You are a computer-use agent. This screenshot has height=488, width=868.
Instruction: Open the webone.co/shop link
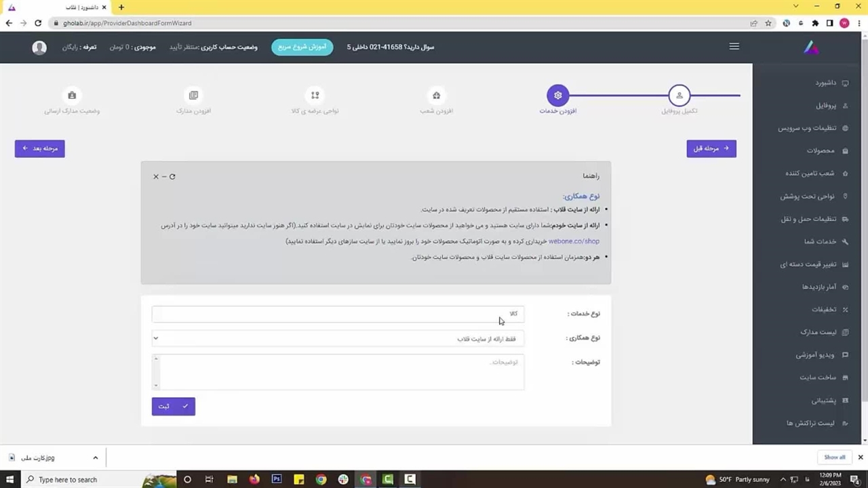tap(574, 241)
